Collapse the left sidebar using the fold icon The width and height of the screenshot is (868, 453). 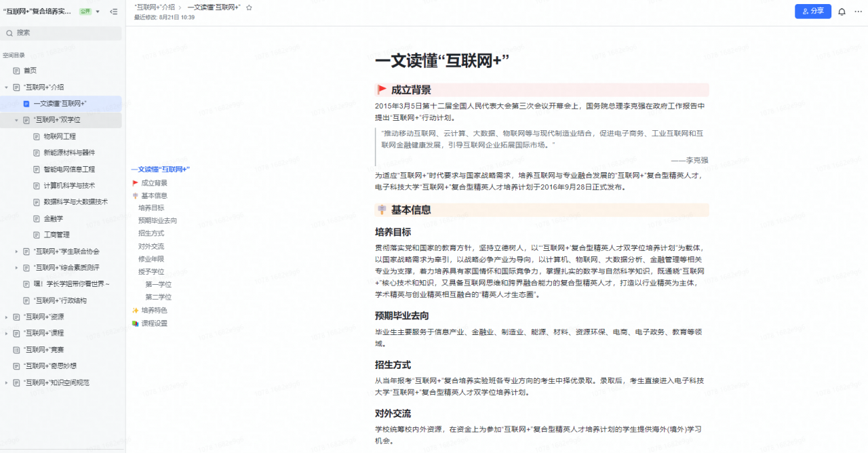pyautogui.click(x=113, y=12)
